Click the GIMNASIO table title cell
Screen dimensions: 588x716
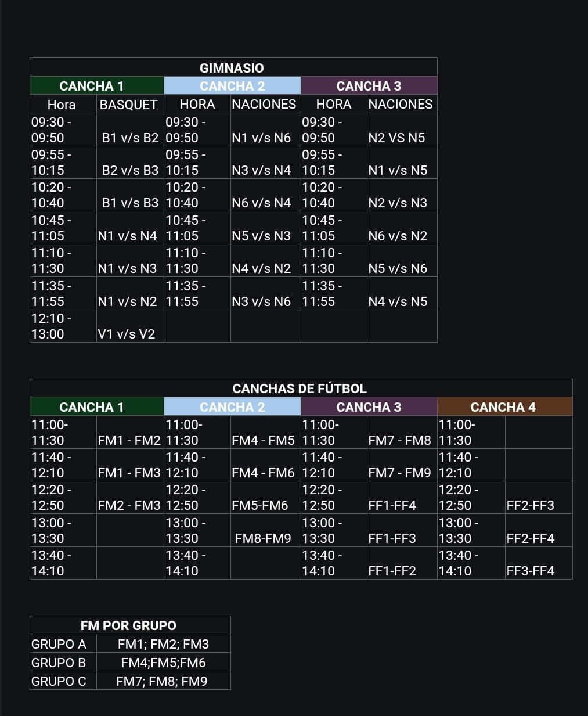pyautogui.click(x=232, y=68)
